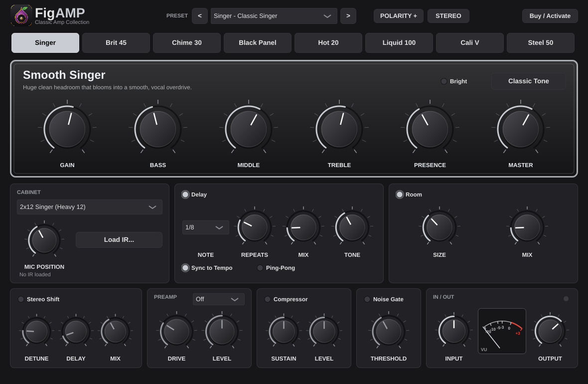The height and width of the screenshot is (384, 588).
Task: Open the cabinet dropdown 2x12 Singer
Action: click(x=90, y=207)
